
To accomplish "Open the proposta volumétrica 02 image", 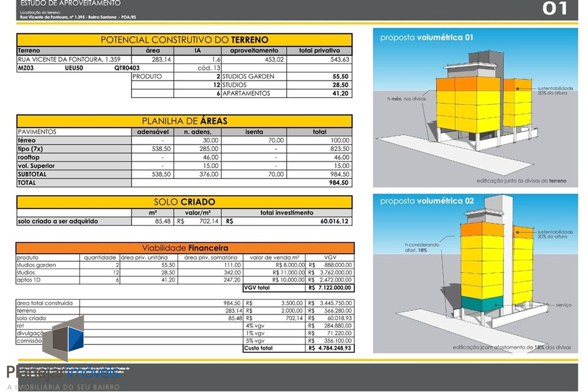I will pyautogui.click(x=475, y=273).
